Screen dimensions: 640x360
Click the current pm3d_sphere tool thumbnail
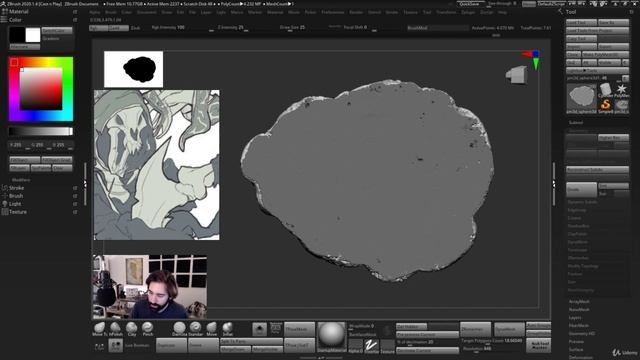582,98
